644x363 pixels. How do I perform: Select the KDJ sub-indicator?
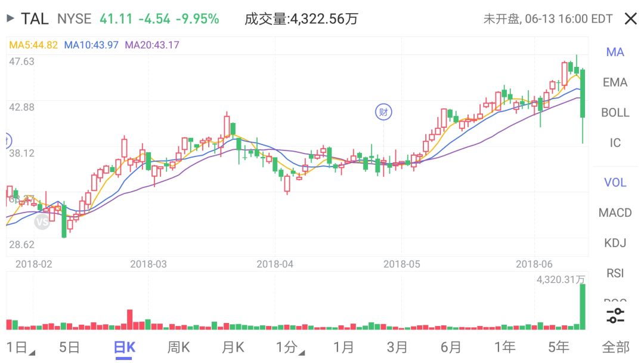pyautogui.click(x=615, y=243)
